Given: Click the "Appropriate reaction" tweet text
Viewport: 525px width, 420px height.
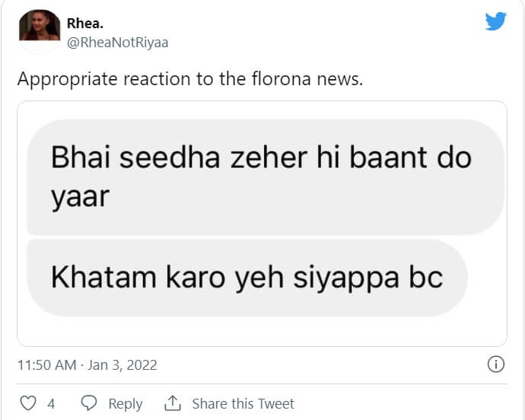Looking at the screenshot, I should click(x=84, y=79).
